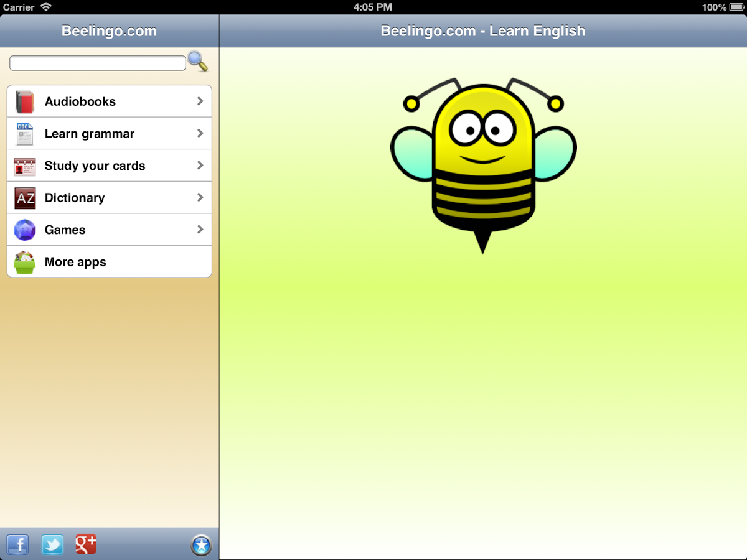Open the Google Plus icon
The image size is (747, 560).
86,544
